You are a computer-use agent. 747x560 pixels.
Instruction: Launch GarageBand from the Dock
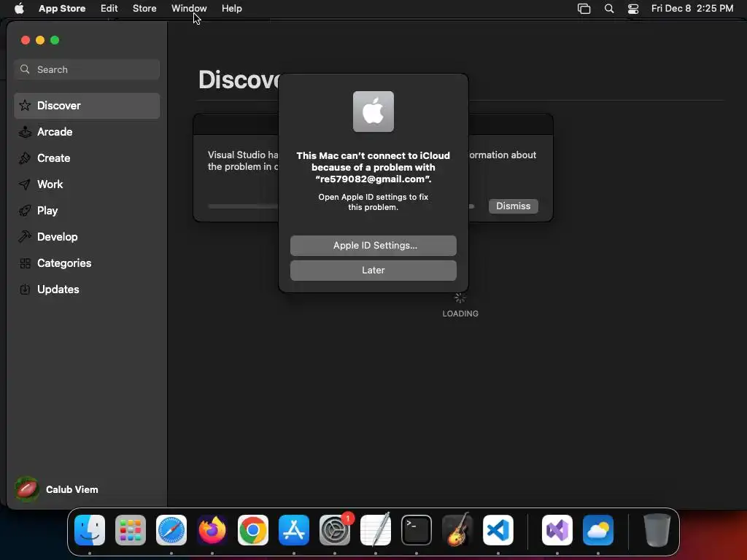[x=457, y=530]
